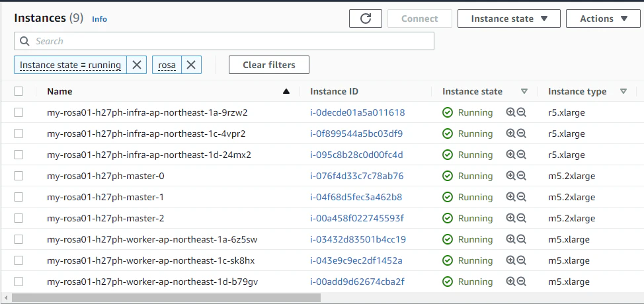The width and height of the screenshot is (644, 304).
Task: Click the horizontal scrollbar thumb
Action: 166,297
